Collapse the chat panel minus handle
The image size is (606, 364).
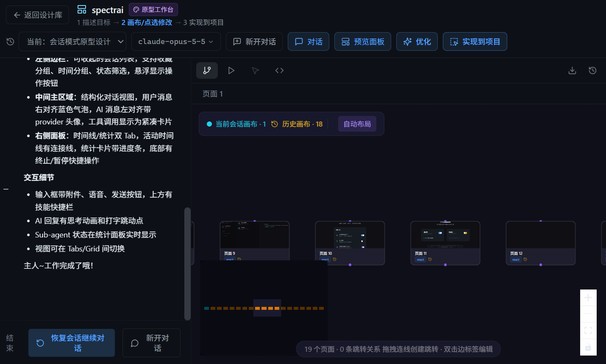pos(6,189)
